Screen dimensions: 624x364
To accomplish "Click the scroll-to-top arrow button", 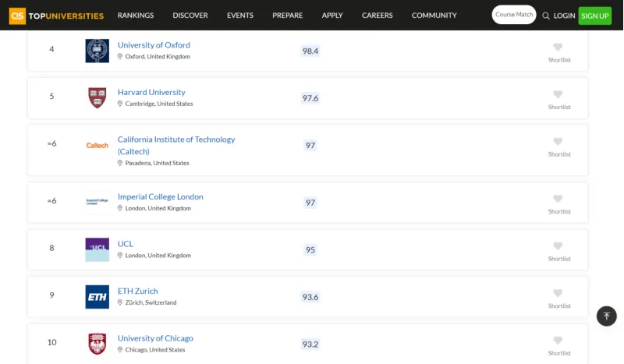I will [606, 316].
